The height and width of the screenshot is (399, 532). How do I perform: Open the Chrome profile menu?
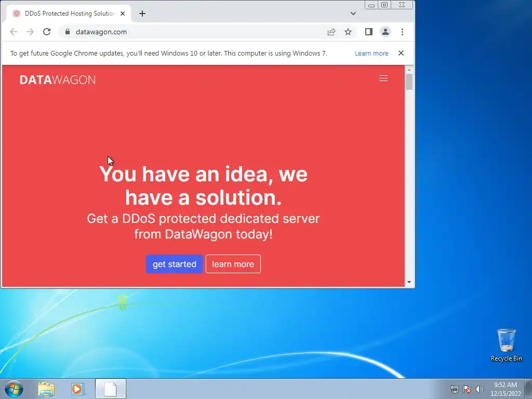(x=385, y=32)
